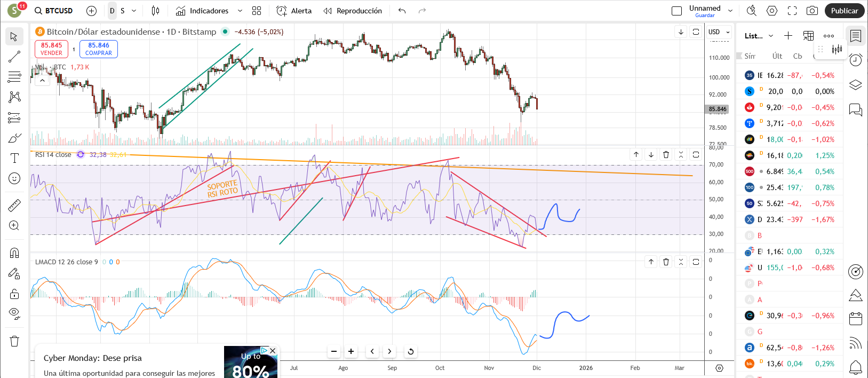The width and height of the screenshot is (868, 378).
Task: Select the text annotation tool
Action: (x=14, y=158)
